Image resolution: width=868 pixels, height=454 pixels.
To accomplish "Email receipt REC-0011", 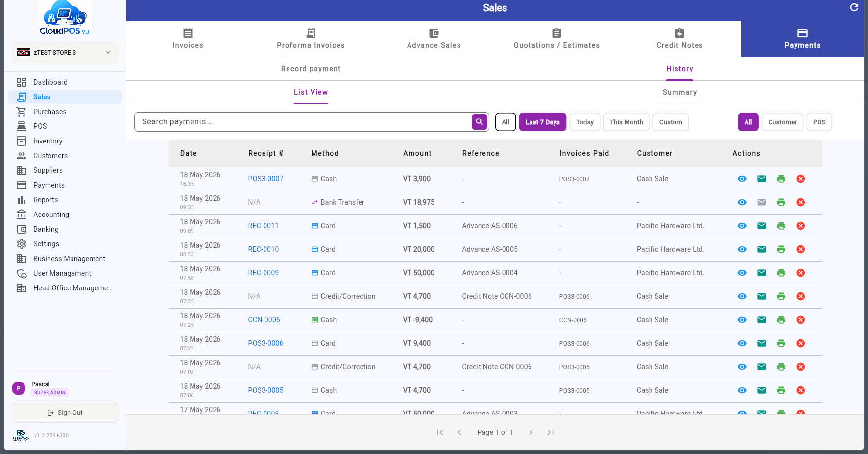I will point(762,226).
